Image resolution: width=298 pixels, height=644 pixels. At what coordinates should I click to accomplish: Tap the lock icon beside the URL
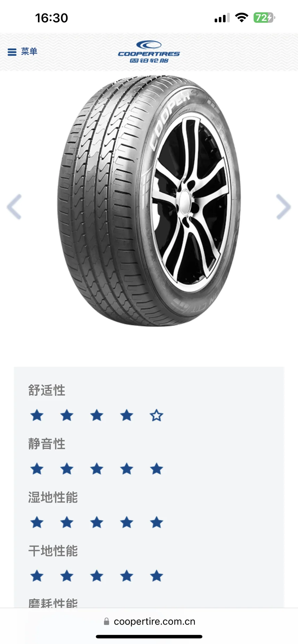107,621
